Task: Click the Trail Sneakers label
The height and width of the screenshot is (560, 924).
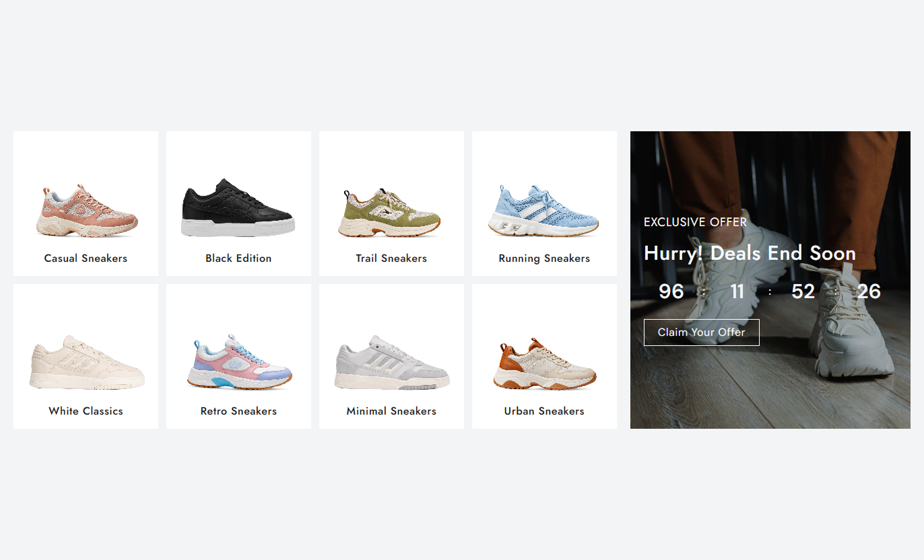Action: pos(391,258)
